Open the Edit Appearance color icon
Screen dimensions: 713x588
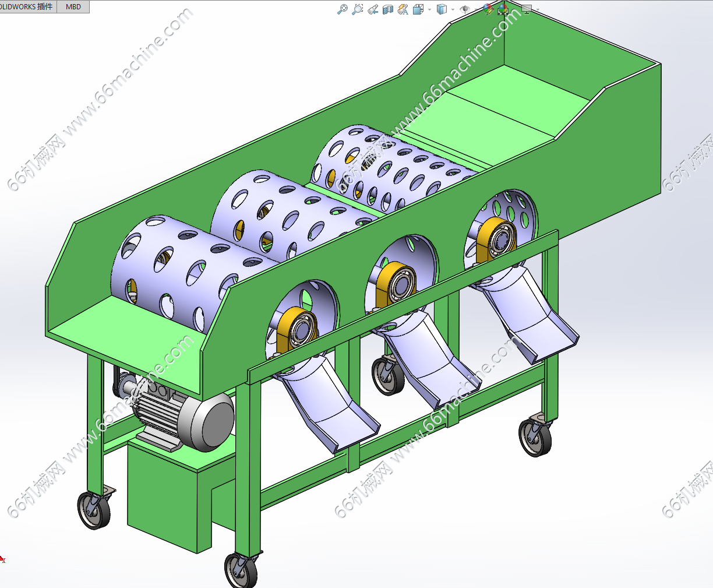(x=488, y=9)
